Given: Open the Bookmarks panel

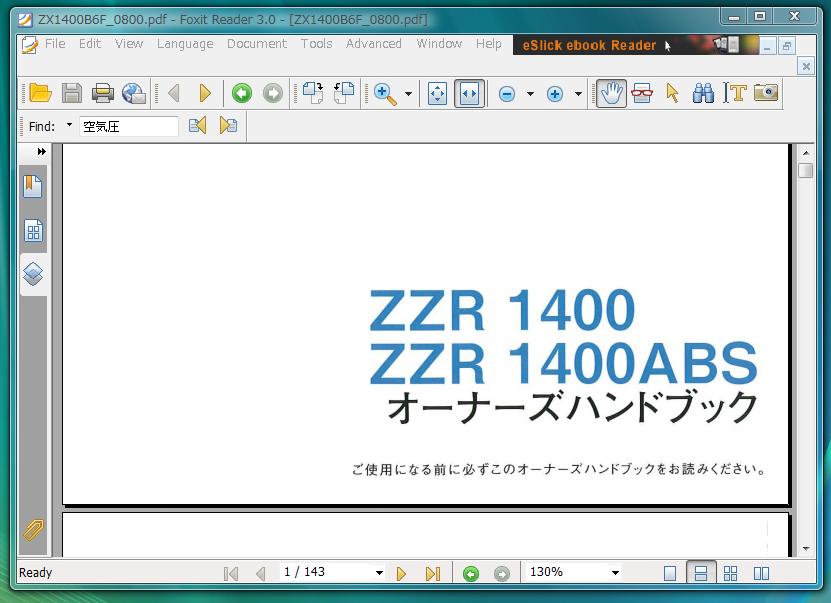Looking at the screenshot, I should 33,187.
